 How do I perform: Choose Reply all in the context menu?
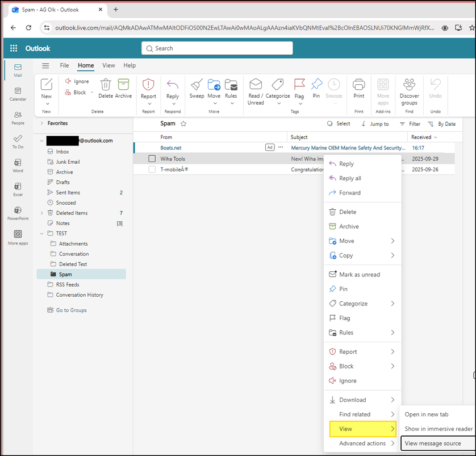(x=362, y=179)
